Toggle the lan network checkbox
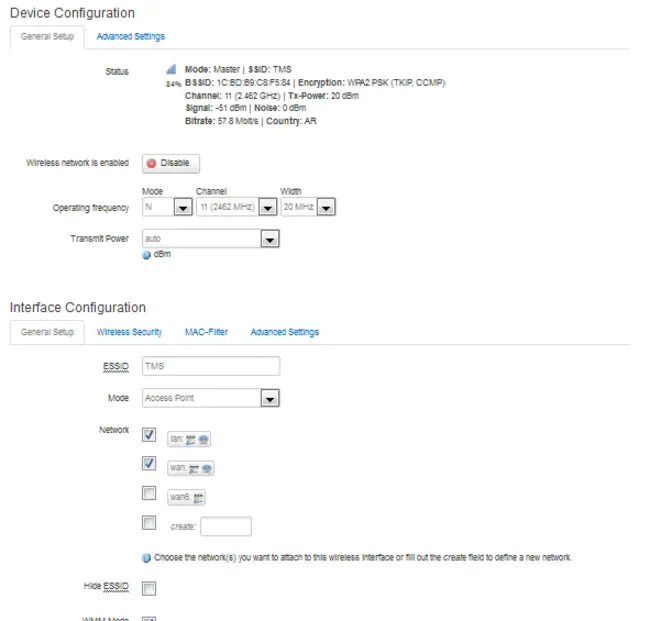This screenshot has width=650, height=621. click(149, 435)
